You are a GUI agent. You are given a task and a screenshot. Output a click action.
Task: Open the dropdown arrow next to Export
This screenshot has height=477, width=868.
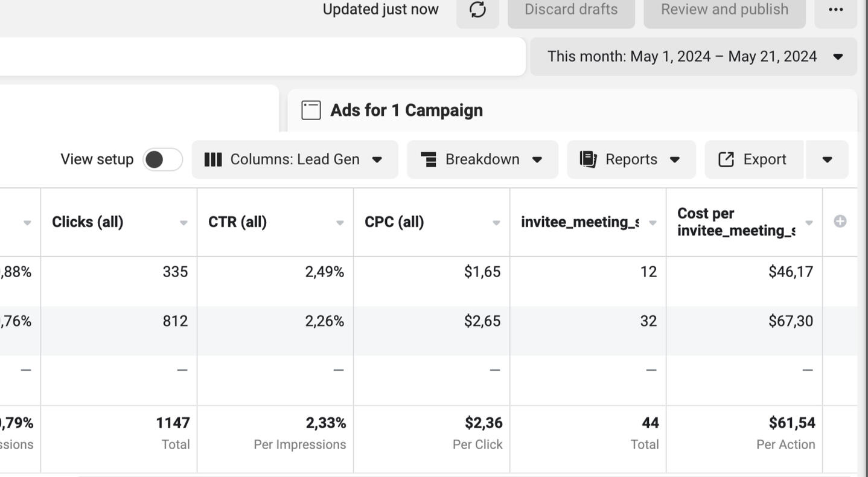(x=827, y=159)
